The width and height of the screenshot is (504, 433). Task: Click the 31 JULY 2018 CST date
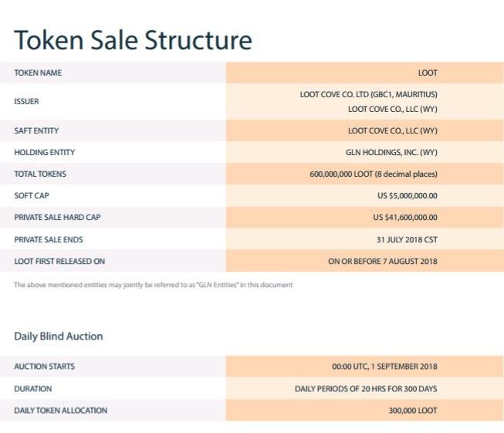click(407, 239)
